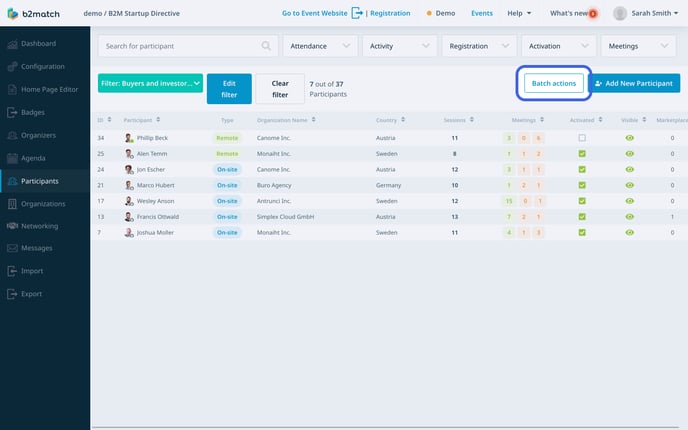Image resolution: width=688 pixels, height=430 pixels.
Task: Click the Networking handshake icon
Action: (12, 226)
